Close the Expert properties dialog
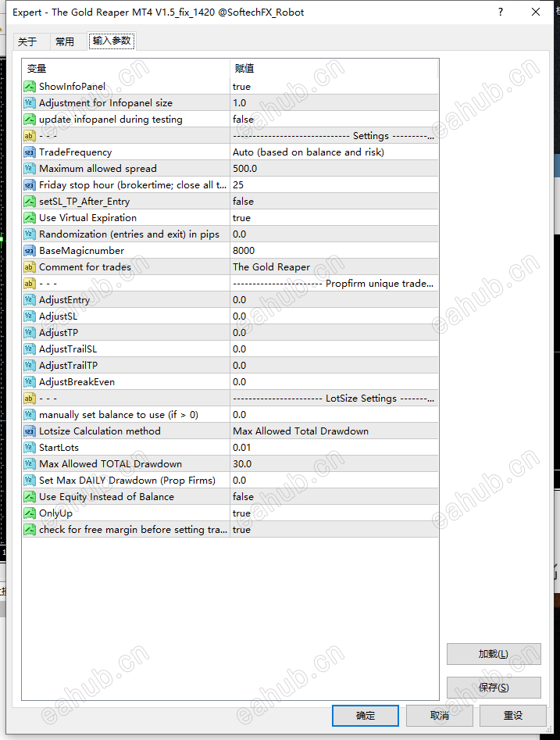The image size is (560, 740). (x=536, y=13)
